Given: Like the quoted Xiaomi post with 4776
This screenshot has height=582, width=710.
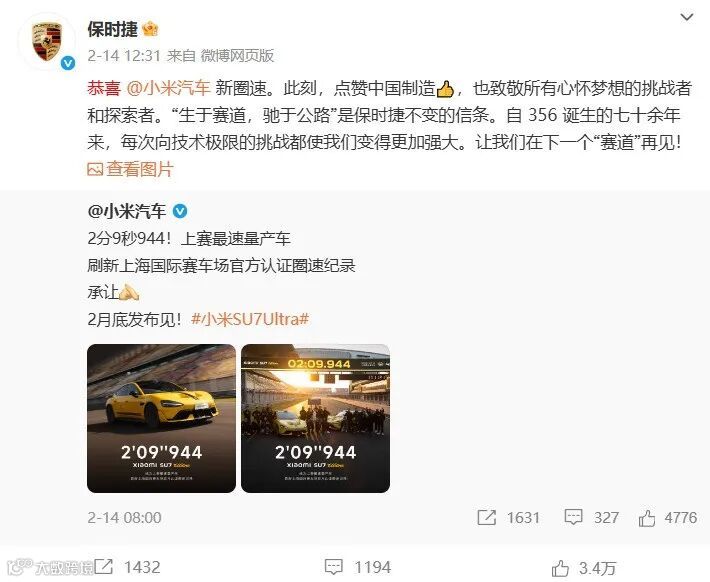Looking at the screenshot, I should (x=647, y=517).
